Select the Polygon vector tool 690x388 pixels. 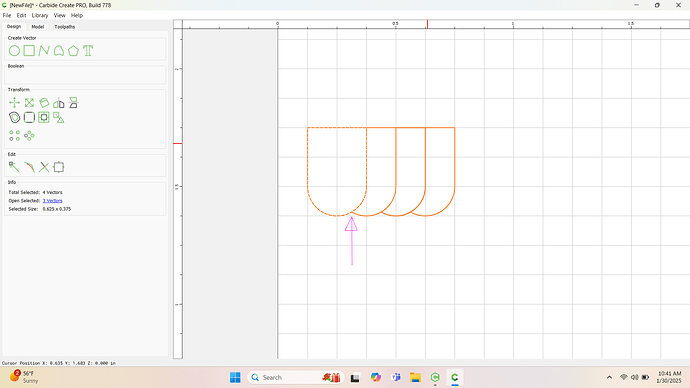pos(73,51)
